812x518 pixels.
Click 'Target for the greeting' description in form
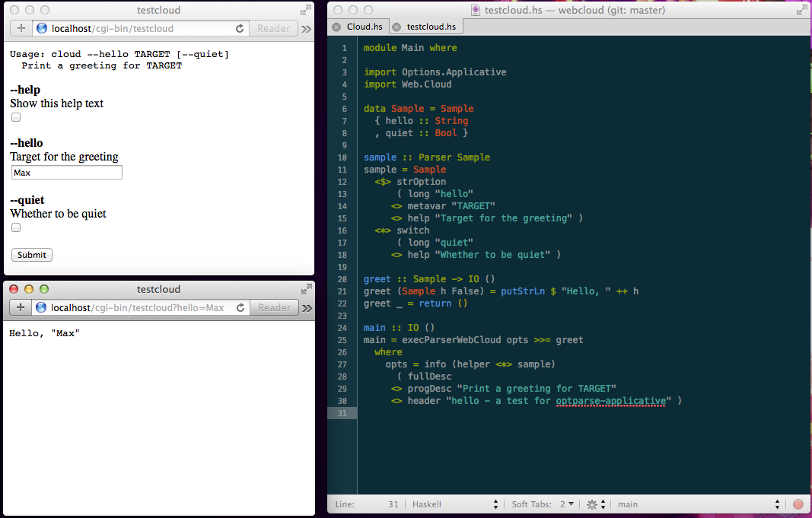click(x=64, y=157)
